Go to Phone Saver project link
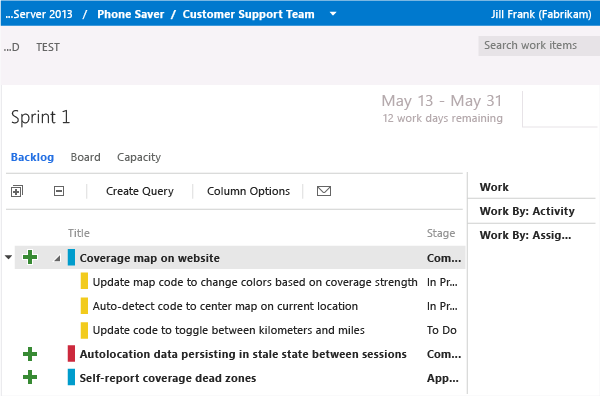600x396 pixels. 130,14
